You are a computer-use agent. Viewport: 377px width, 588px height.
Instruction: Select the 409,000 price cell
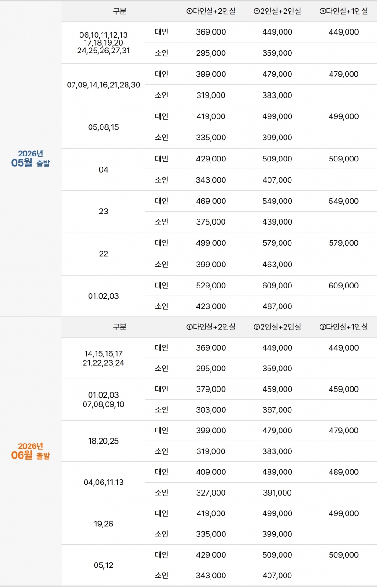211,472
